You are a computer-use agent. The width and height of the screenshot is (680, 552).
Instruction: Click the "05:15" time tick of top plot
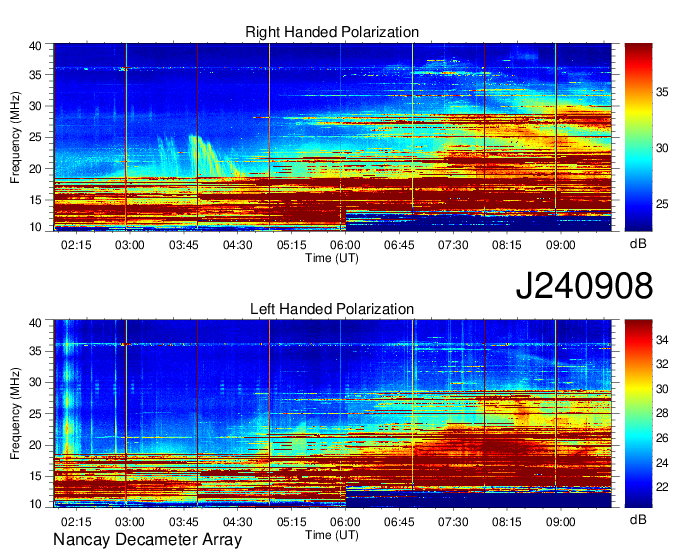coord(291,245)
